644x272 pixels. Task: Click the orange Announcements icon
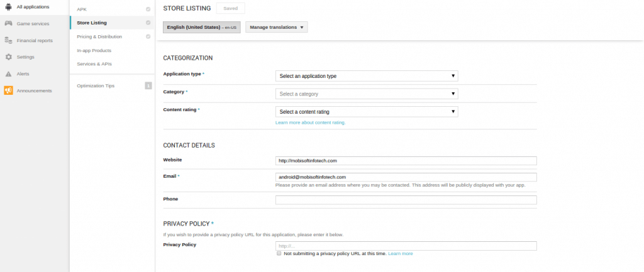8,90
